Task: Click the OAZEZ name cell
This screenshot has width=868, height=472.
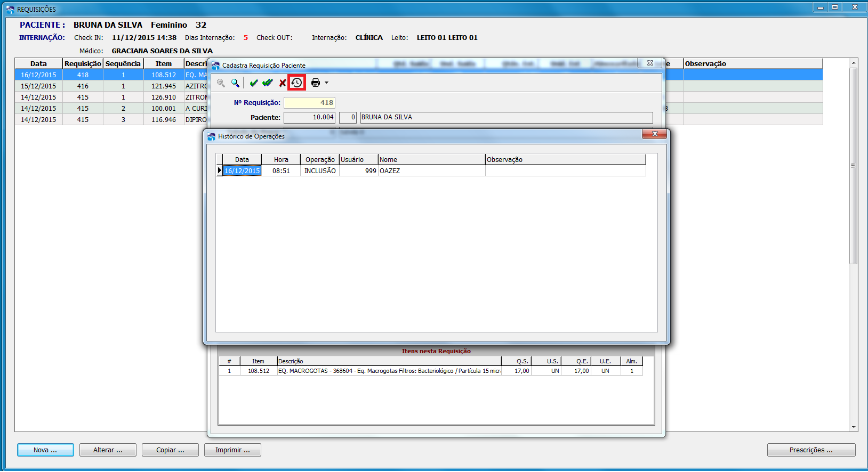Action: [x=432, y=171]
